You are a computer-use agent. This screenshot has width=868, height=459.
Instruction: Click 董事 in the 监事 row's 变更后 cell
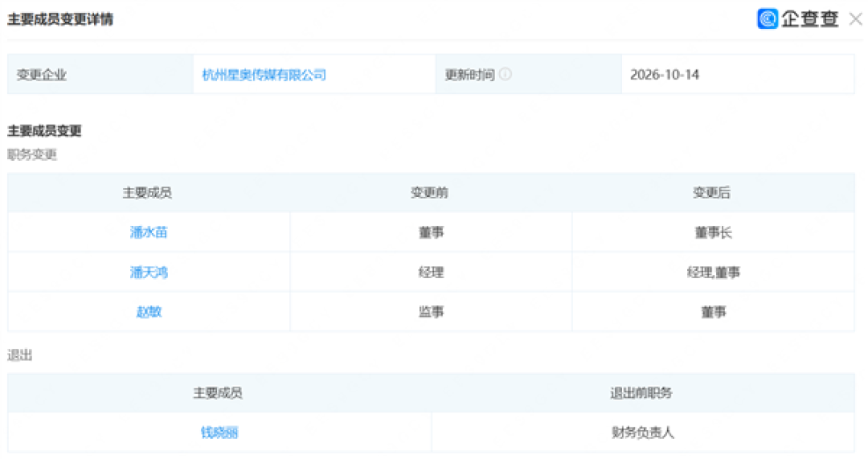tap(714, 312)
